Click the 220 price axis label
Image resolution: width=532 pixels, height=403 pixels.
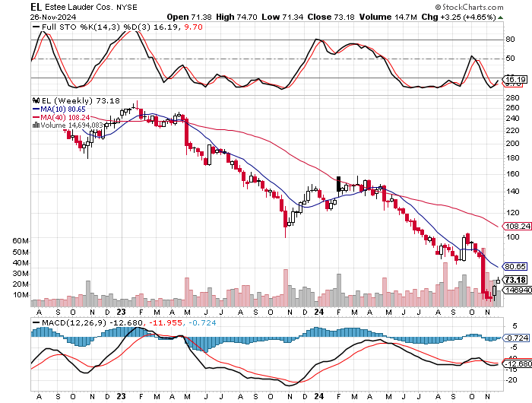512,130
